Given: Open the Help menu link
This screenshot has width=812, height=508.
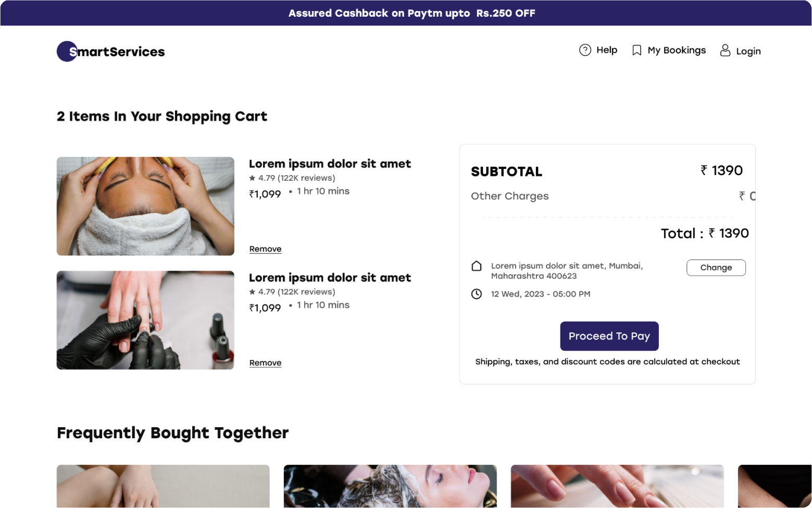Looking at the screenshot, I should tap(607, 50).
